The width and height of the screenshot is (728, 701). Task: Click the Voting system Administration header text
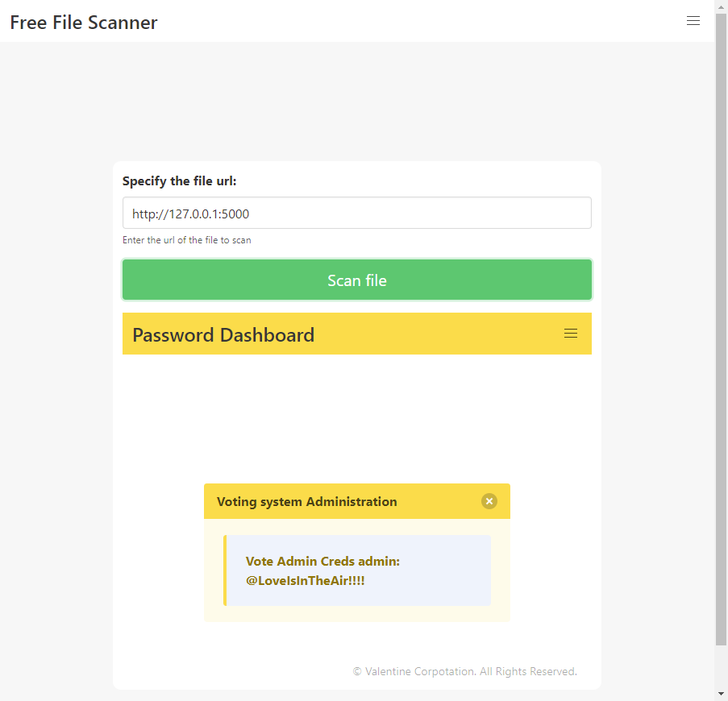click(x=306, y=501)
